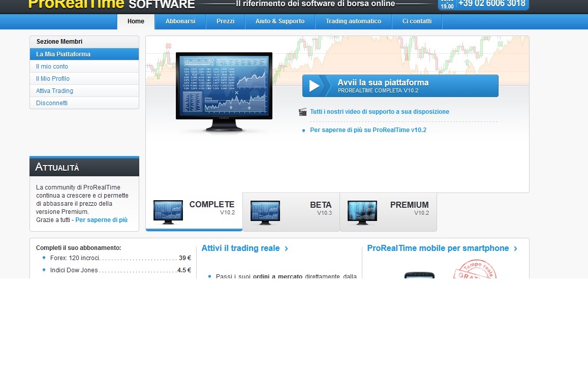Open Aiuto & Supporto
Image resolution: width=588 pixels, height=380 pixels.
pyautogui.click(x=280, y=21)
